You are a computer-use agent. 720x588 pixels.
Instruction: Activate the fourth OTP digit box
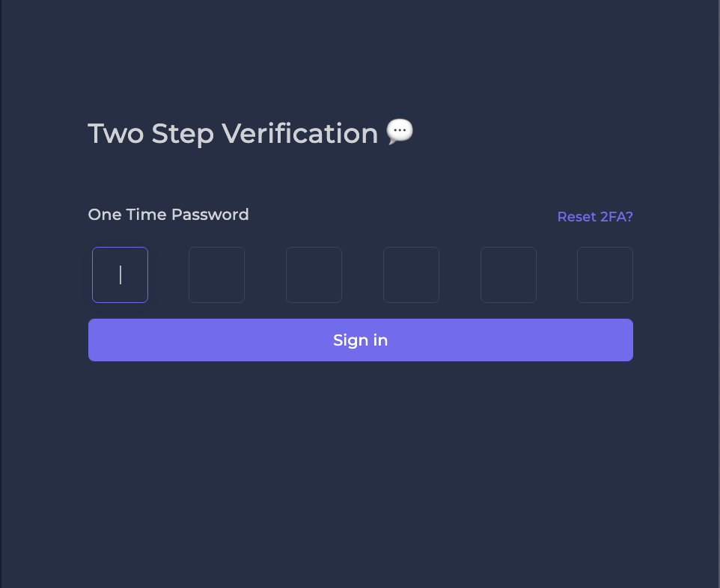[411, 275]
